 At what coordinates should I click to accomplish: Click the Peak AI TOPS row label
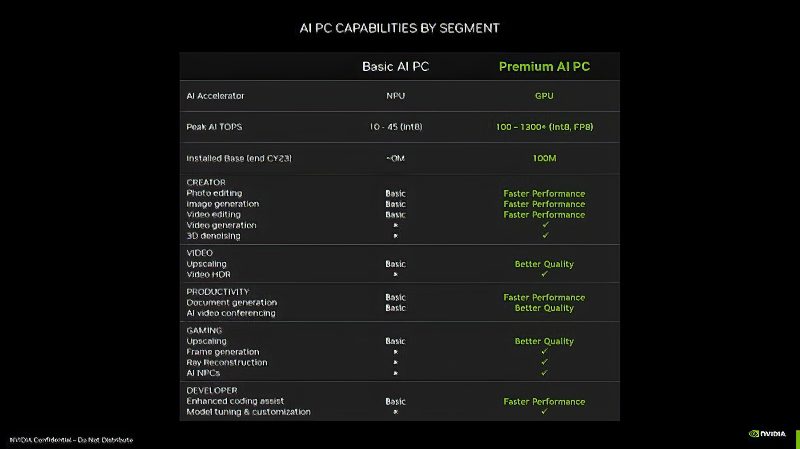pos(214,127)
